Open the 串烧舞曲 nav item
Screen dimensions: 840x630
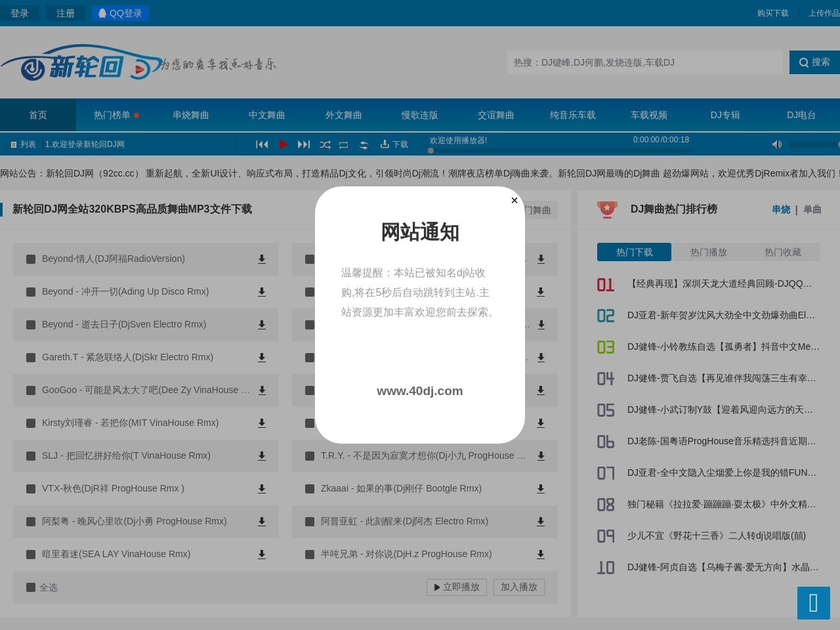[x=191, y=115]
